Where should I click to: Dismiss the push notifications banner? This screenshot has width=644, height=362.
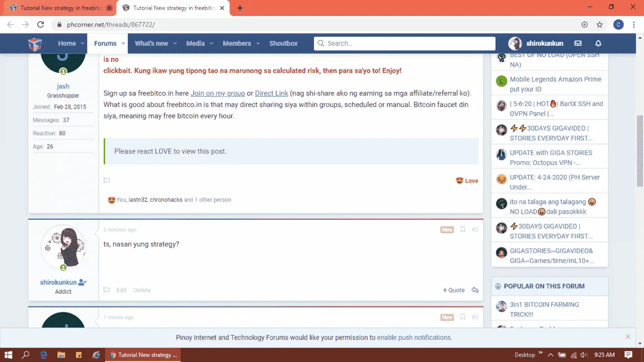tap(628, 337)
